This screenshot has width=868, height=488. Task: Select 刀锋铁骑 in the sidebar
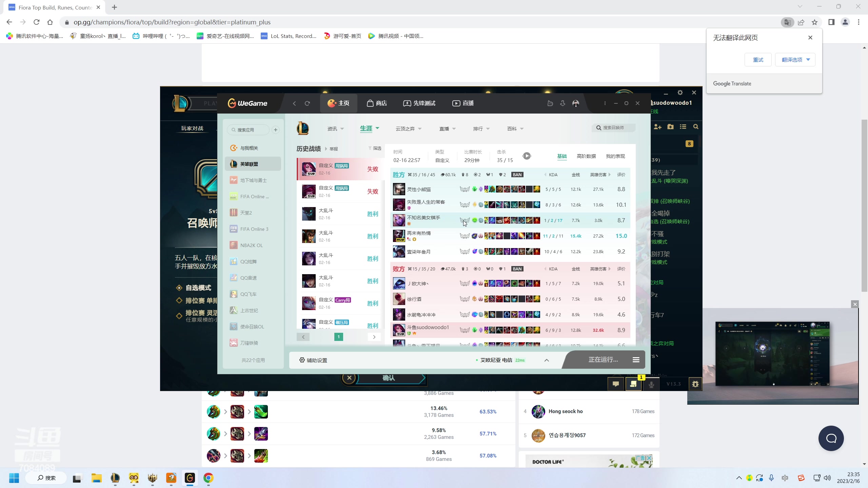pos(253,343)
